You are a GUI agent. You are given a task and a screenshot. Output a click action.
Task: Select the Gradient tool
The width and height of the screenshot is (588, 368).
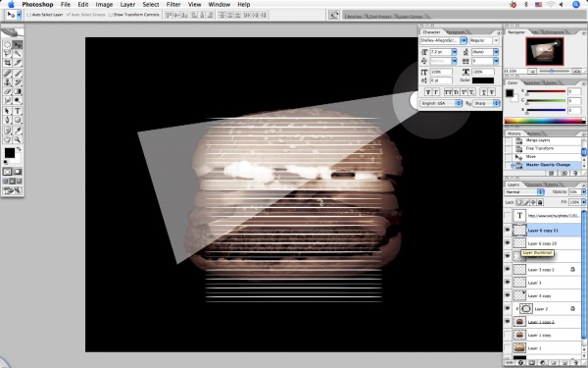(18, 91)
